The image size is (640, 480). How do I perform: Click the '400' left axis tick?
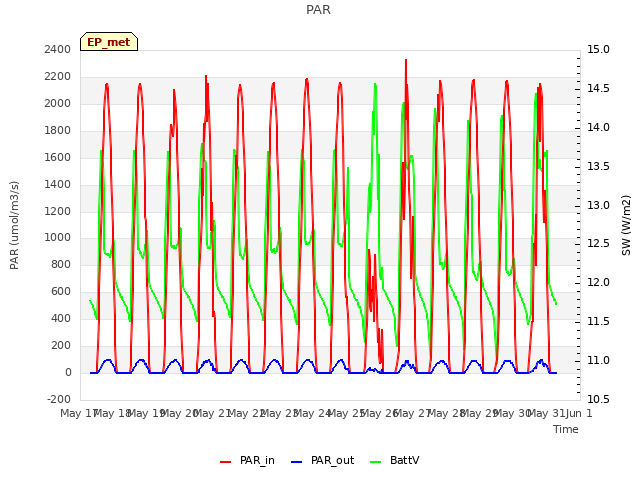coord(61,319)
